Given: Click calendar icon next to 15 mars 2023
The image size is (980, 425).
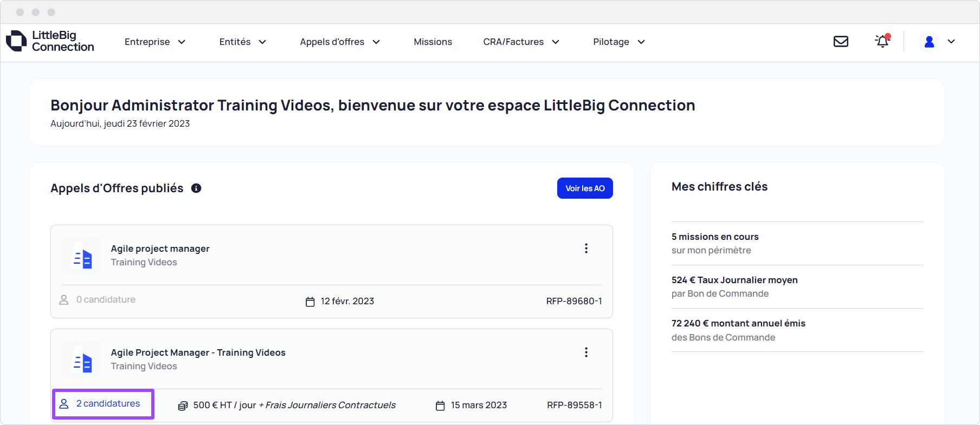Looking at the screenshot, I should click(x=440, y=406).
